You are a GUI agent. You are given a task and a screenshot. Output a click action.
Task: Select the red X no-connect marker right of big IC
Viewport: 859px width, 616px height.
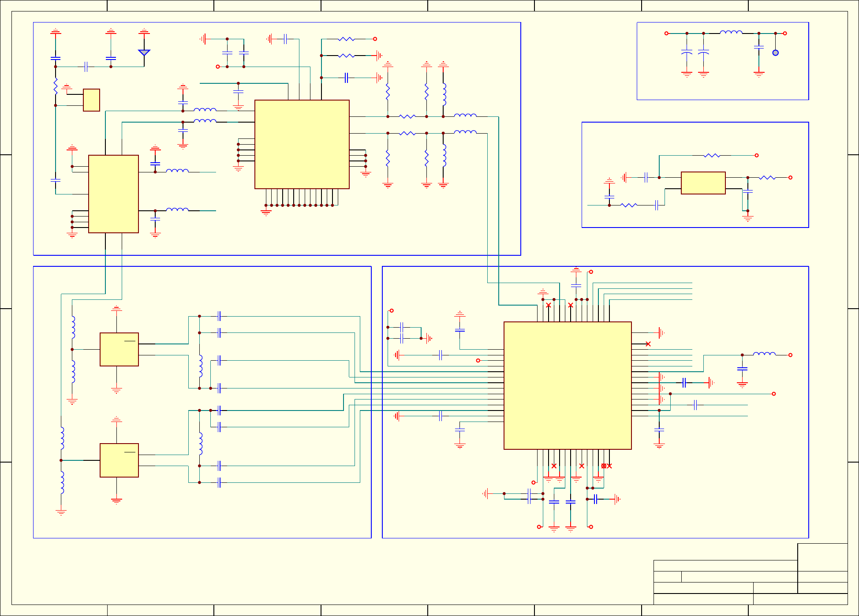(648, 344)
